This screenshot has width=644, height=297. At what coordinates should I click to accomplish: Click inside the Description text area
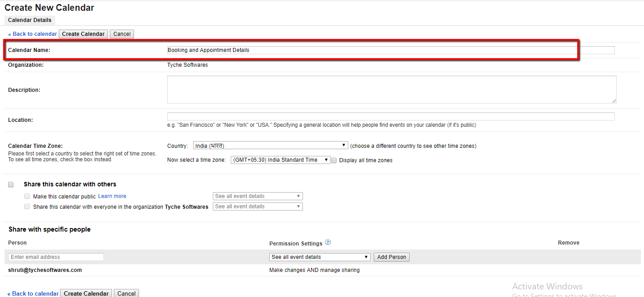(x=391, y=89)
